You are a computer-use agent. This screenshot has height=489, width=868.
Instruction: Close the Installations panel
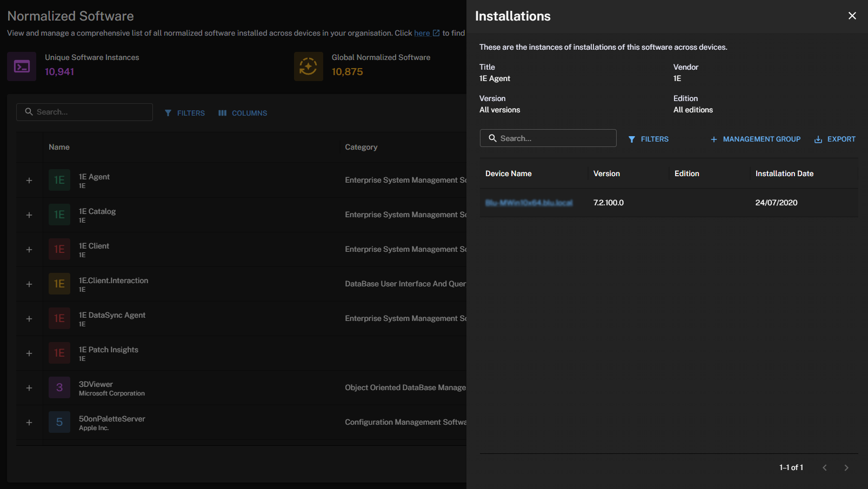click(x=852, y=16)
